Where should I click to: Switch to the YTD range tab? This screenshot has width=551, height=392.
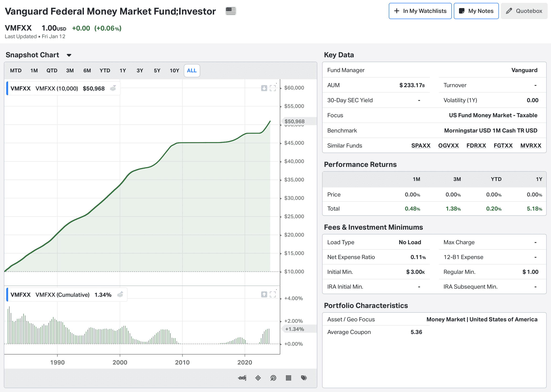point(105,70)
